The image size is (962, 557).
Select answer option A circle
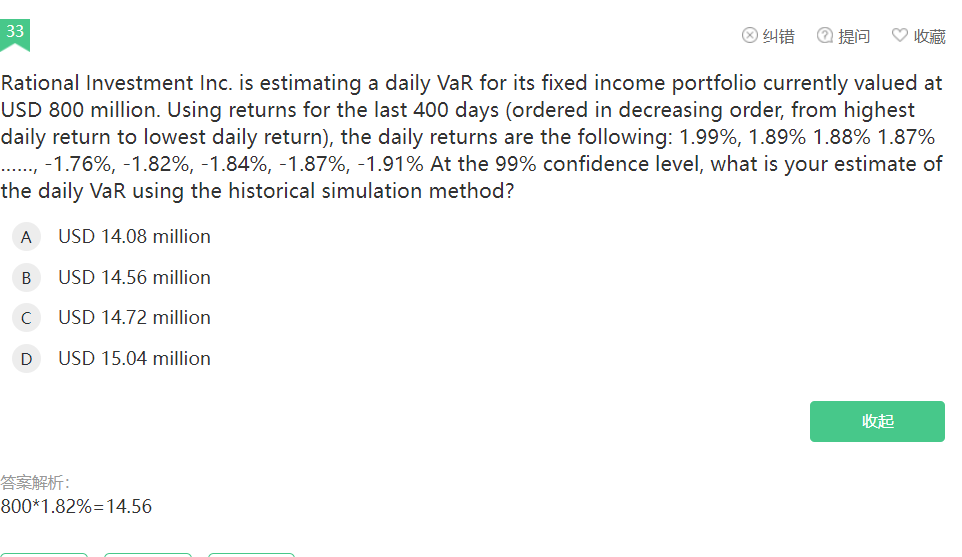point(26,237)
